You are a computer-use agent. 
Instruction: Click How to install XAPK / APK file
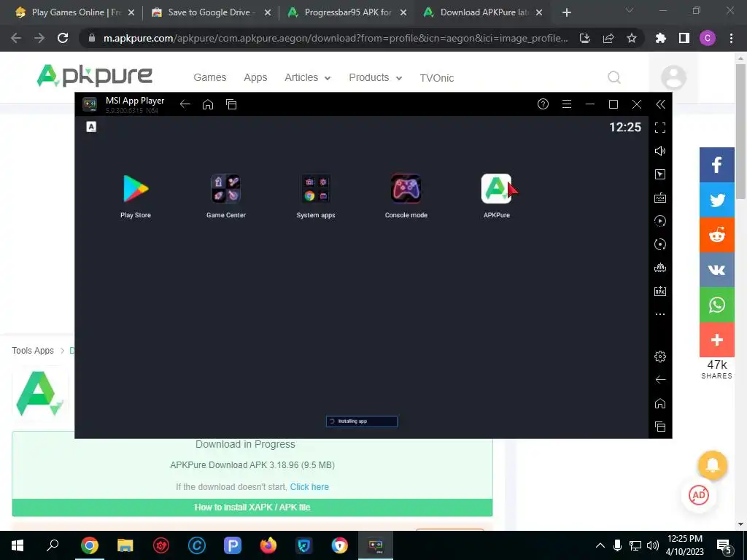[x=252, y=507]
